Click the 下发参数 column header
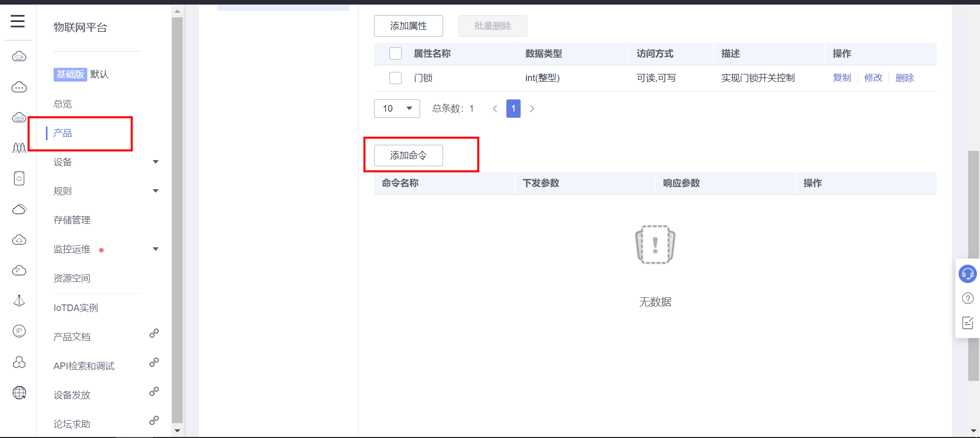Screen dimensions: 980x438 point(541,183)
